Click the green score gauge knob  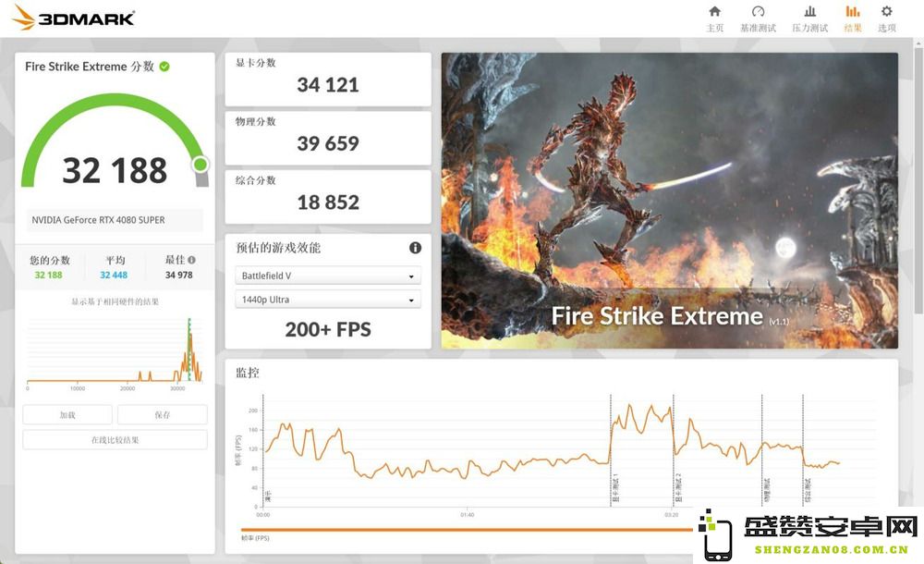(201, 164)
